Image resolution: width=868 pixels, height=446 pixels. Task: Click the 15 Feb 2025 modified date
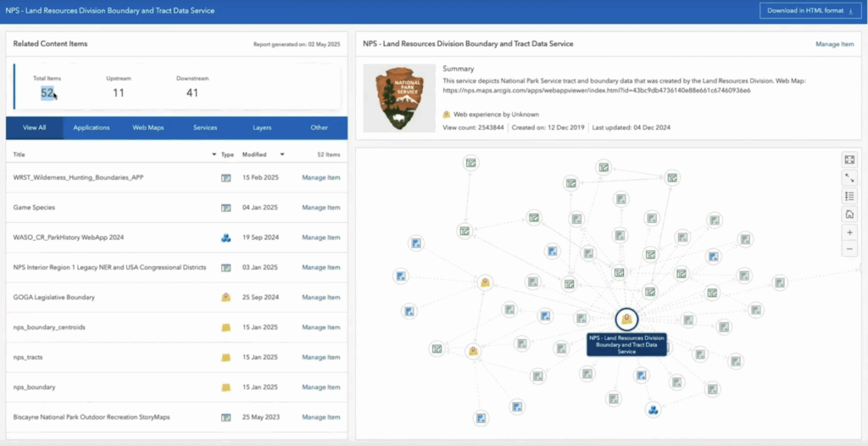(260, 178)
